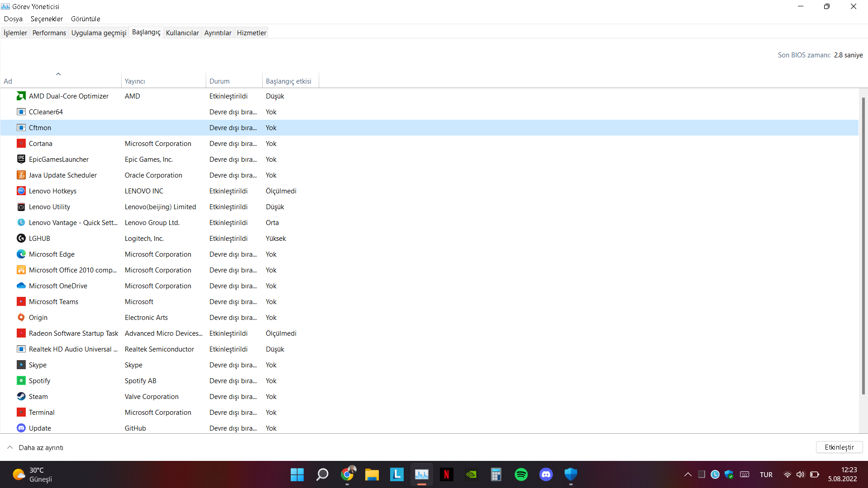Click the Epic Games, Inc. publisher cell
This screenshot has width=868, height=488.
tap(149, 159)
